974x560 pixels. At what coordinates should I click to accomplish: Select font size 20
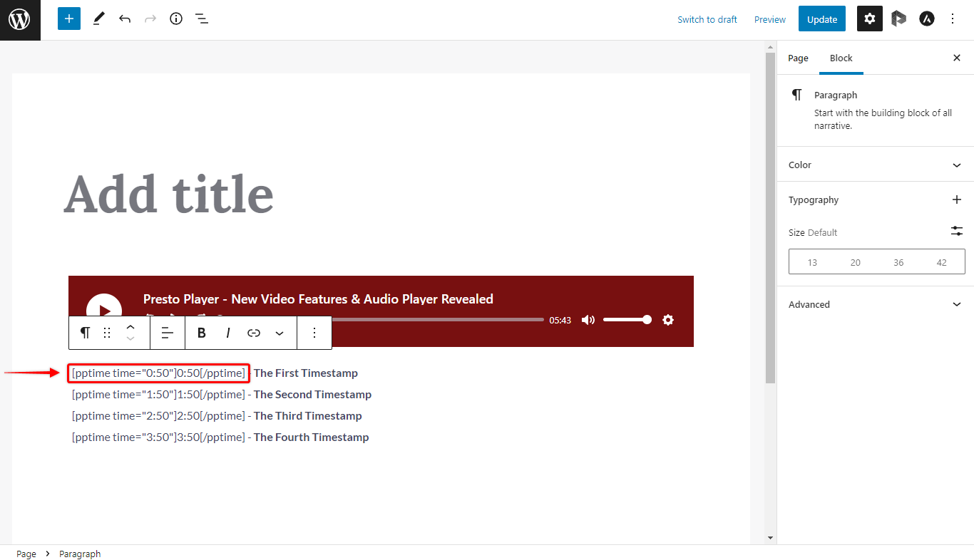856,262
